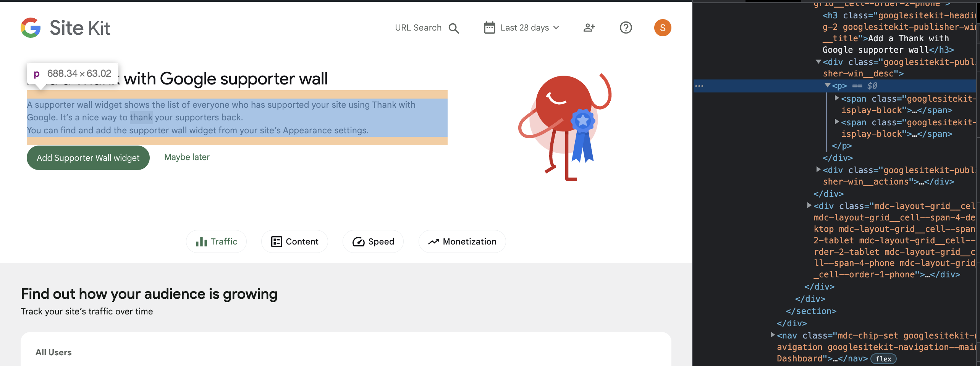Dismiss banner with Maybe later

187,157
